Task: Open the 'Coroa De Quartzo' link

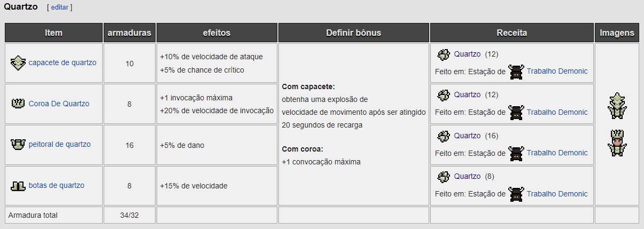Action: pyautogui.click(x=59, y=104)
